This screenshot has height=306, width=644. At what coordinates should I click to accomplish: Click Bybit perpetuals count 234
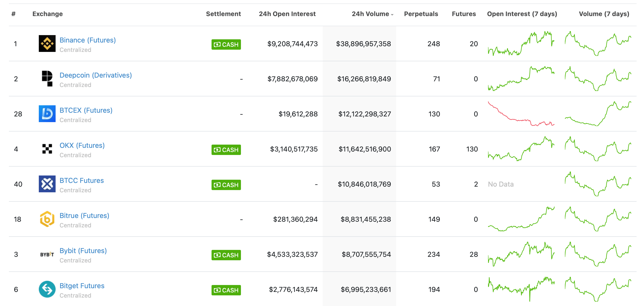point(433,255)
